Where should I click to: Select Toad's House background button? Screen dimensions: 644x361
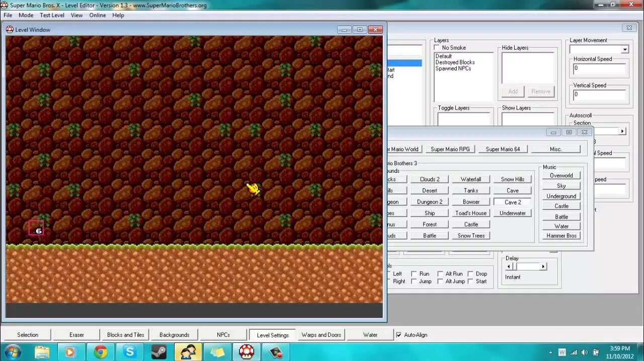(x=471, y=213)
